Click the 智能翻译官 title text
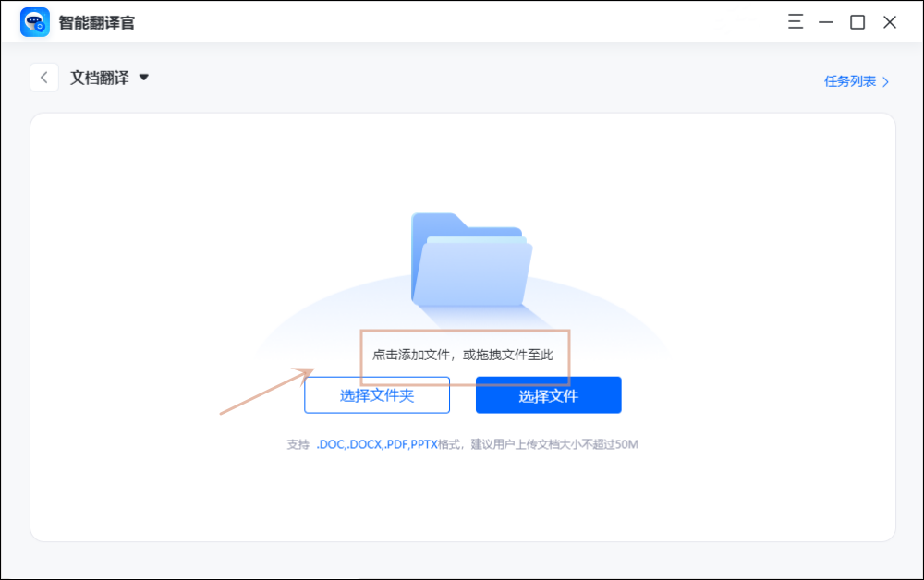The height and width of the screenshot is (580, 924). pos(97,23)
